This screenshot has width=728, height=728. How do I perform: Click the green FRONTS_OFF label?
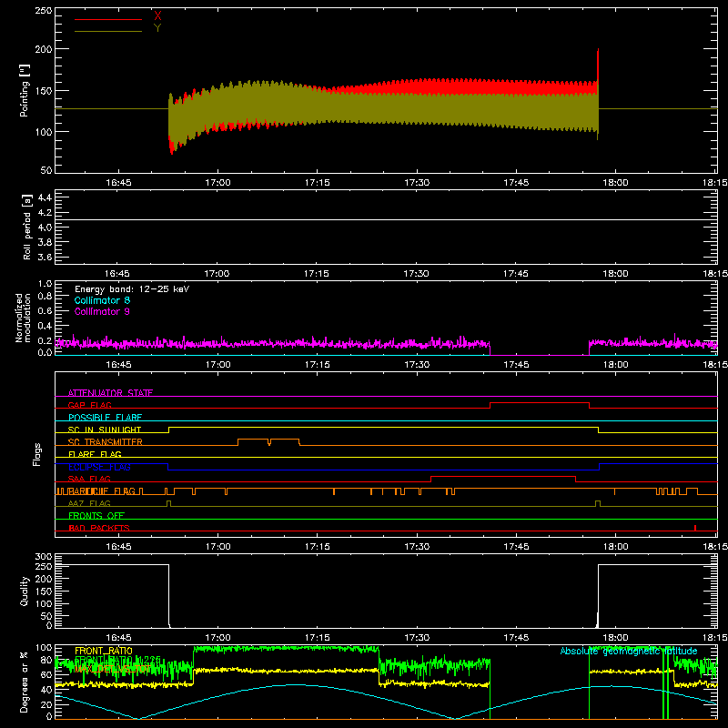coord(96,515)
